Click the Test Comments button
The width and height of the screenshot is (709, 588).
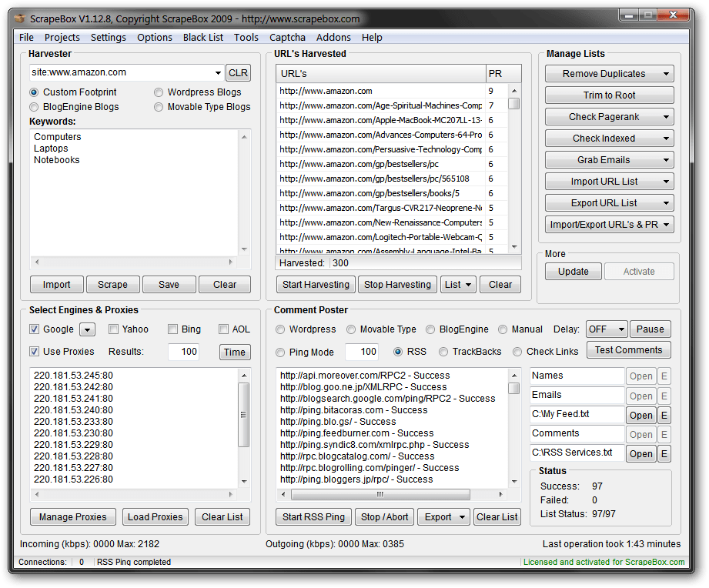coord(628,350)
